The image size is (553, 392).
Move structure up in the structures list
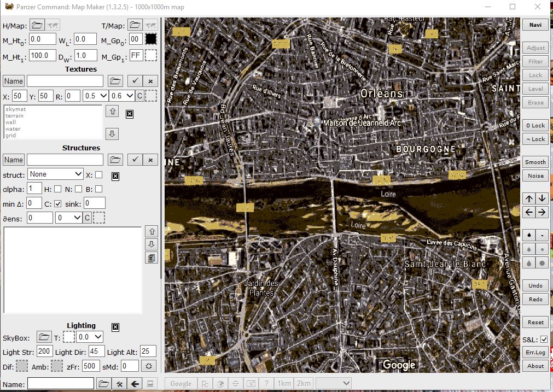point(152,232)
